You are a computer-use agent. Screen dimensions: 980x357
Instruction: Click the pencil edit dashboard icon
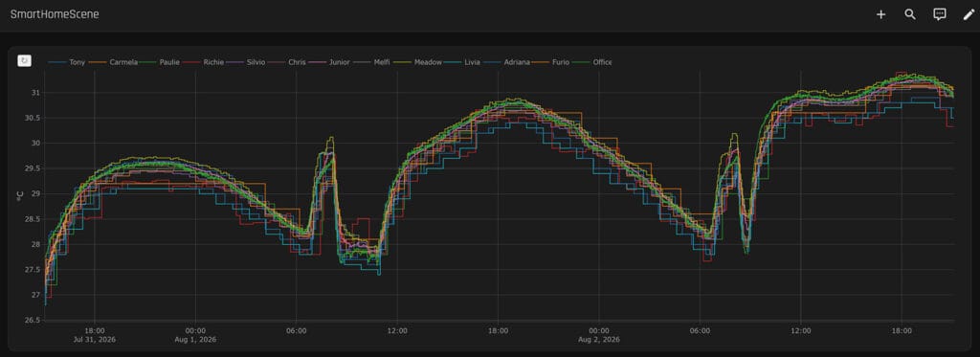click(969, 14)
